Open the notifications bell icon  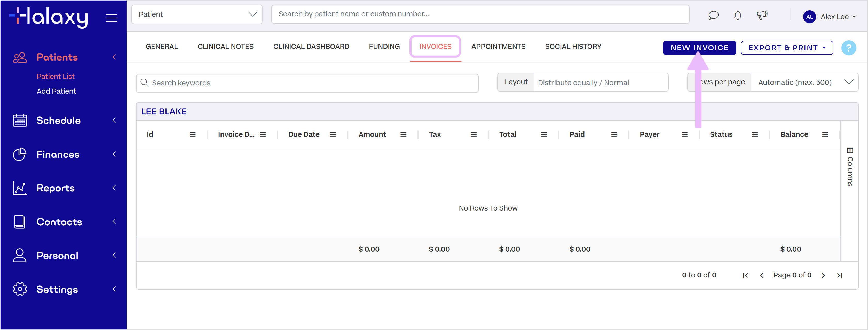738,15
